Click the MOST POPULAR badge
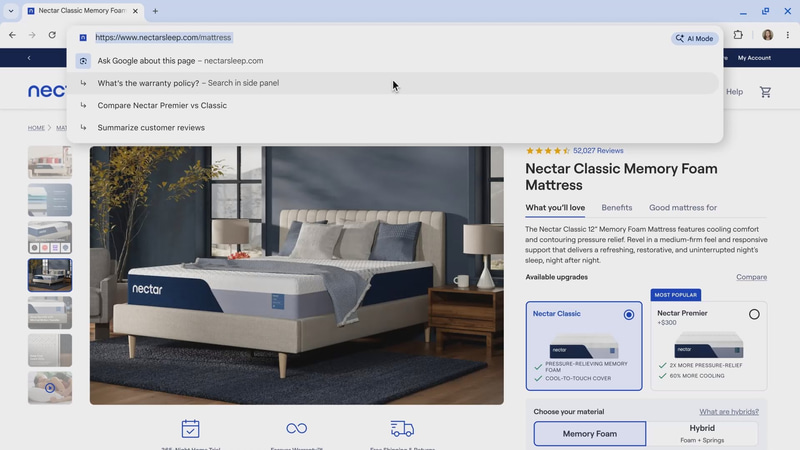Image resolution: width=800 pixels, height=450 pixels. 676,295
